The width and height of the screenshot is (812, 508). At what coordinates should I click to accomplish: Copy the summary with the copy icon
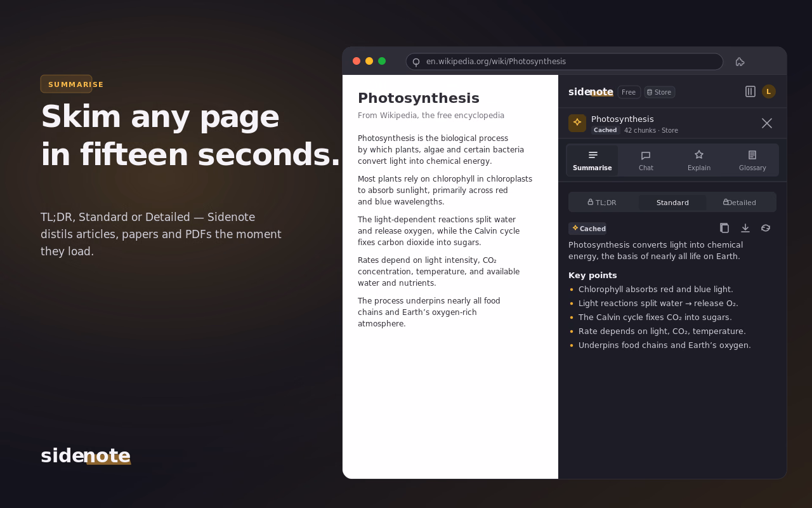(x=724, y=228)
